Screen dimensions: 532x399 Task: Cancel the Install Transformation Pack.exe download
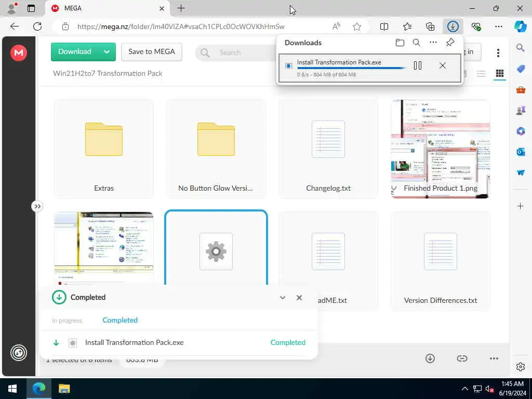[443, 65]
